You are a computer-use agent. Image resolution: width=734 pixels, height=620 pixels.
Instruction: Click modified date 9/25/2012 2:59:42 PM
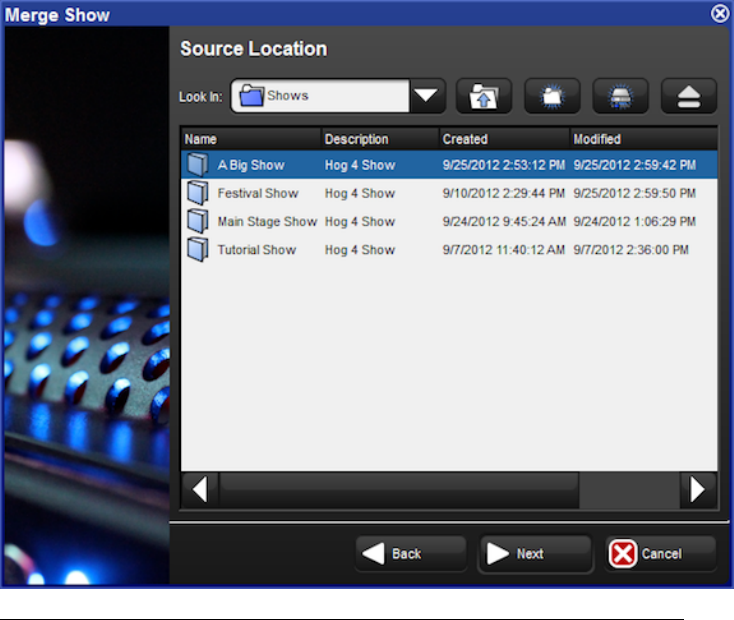point(634,165)
